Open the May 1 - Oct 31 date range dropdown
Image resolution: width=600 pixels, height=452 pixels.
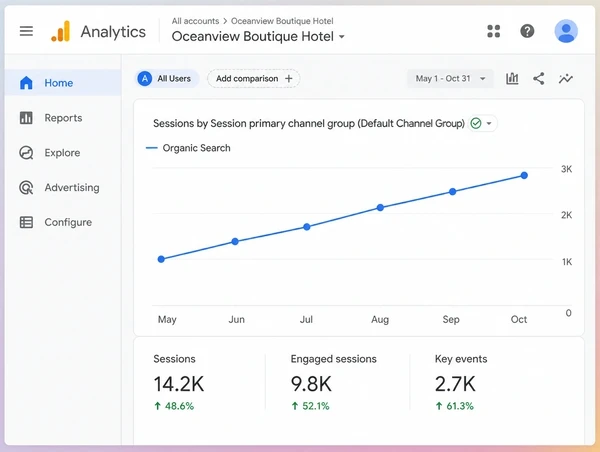(450, 79)
